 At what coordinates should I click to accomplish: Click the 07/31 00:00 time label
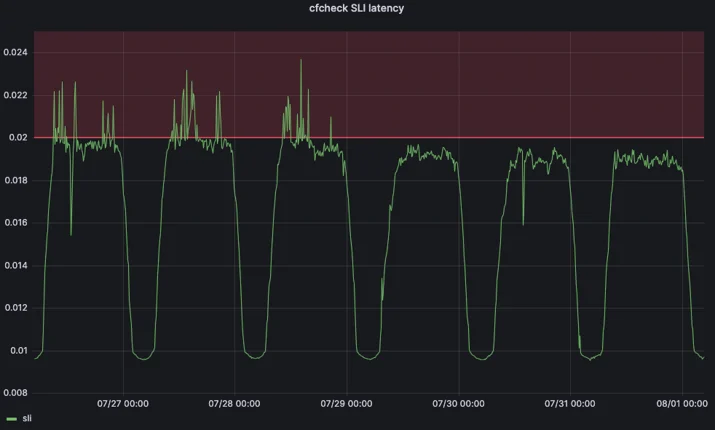[570, 404]
